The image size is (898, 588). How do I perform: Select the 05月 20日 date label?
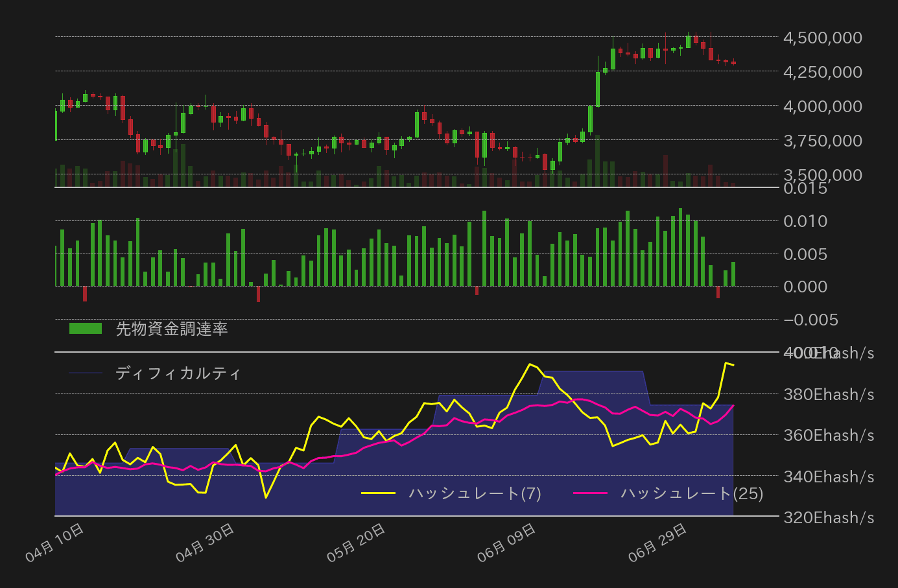[357, 543]
